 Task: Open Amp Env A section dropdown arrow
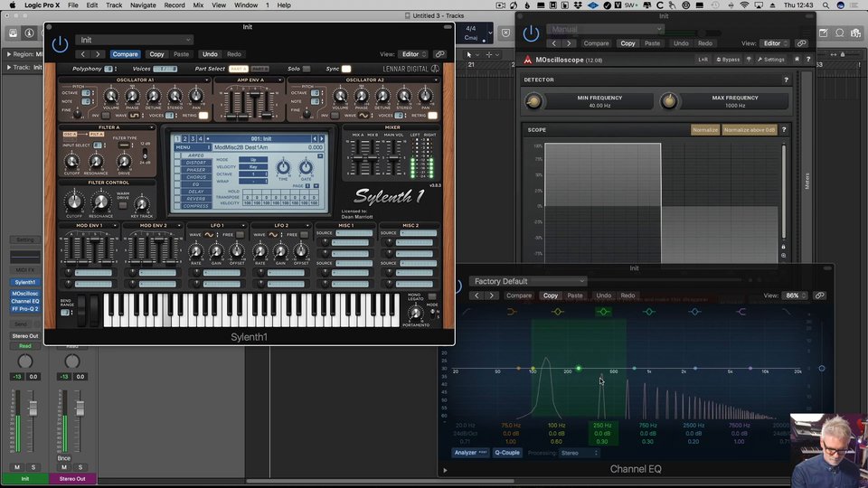[x=279, y=80]
